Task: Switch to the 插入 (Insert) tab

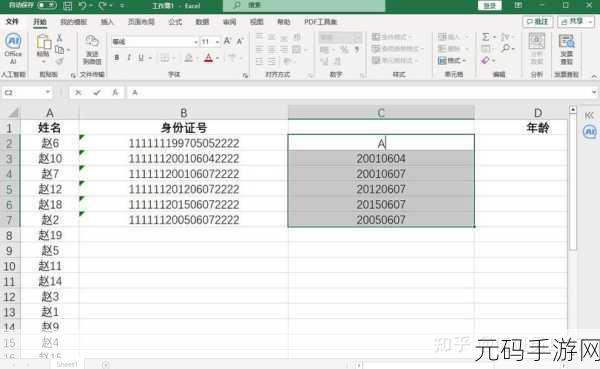Action: pyautogui.click(x=107, y=22)
